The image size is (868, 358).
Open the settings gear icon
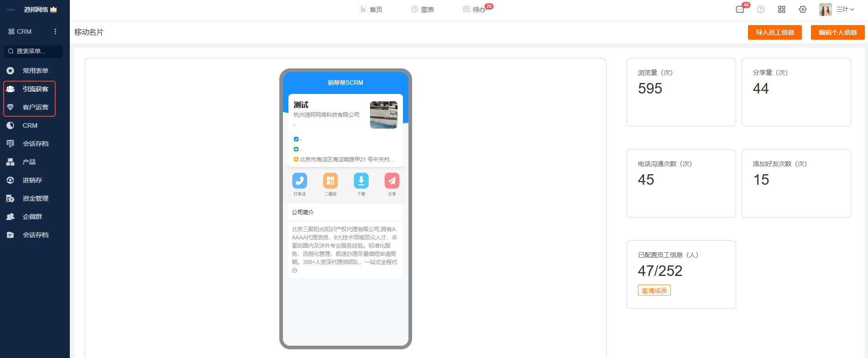[803, 10]
